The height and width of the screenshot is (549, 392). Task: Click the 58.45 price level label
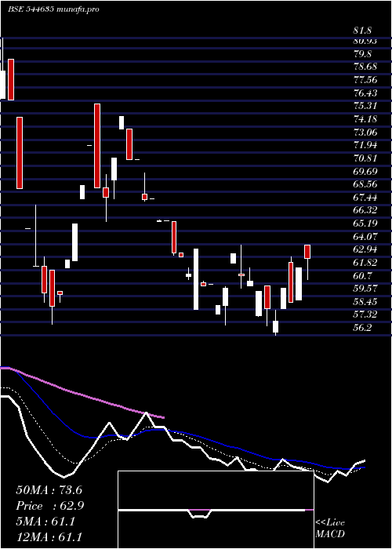(365, 302)
